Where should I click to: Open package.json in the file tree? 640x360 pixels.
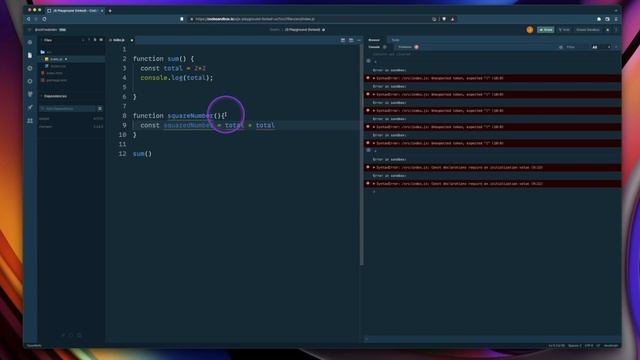(56, 80)
